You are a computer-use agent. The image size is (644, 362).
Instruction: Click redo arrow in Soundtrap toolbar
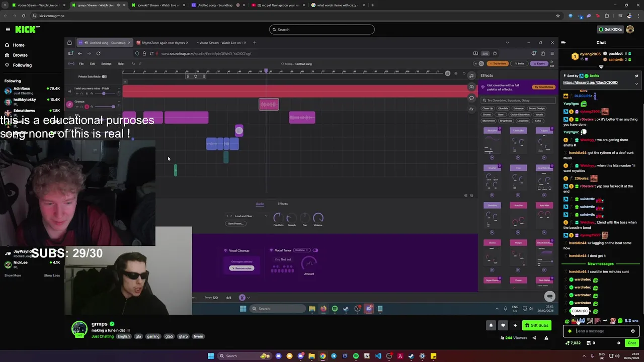[140, 64]
